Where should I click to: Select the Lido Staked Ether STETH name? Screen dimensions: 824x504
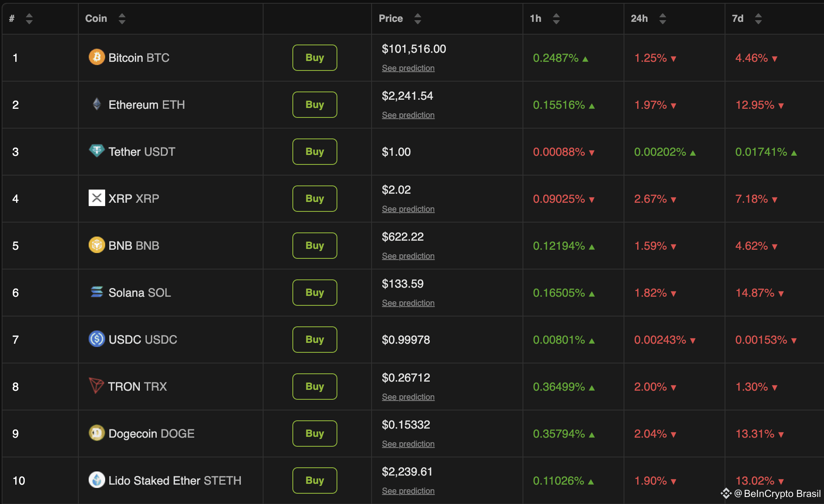(175, 481)
